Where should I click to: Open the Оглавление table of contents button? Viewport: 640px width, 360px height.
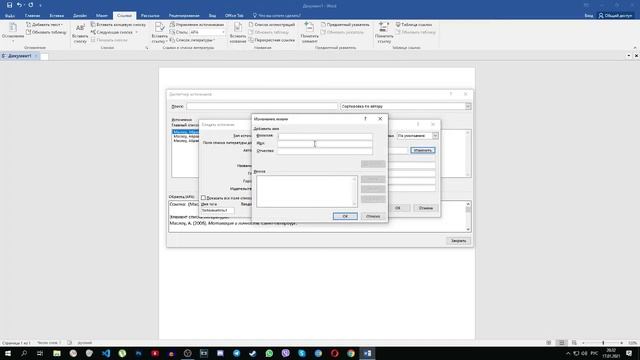click(13, 32)
